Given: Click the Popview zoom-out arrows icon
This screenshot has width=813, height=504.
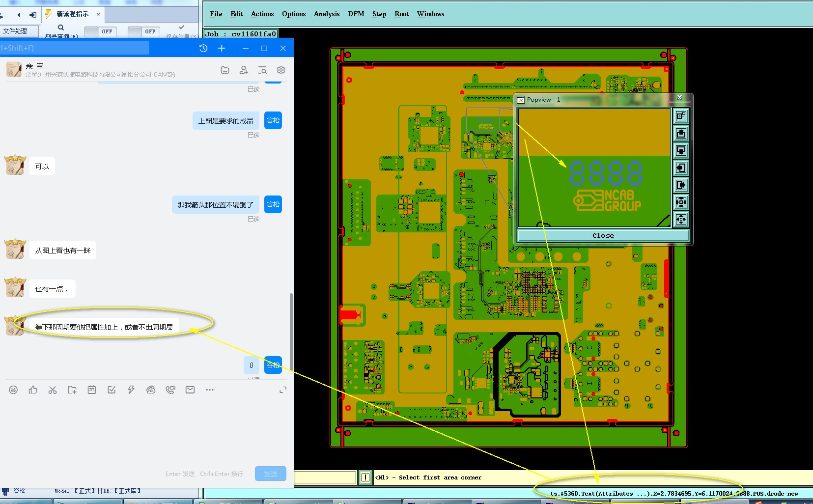Looking at the screenshot, I should coord(681,220).
